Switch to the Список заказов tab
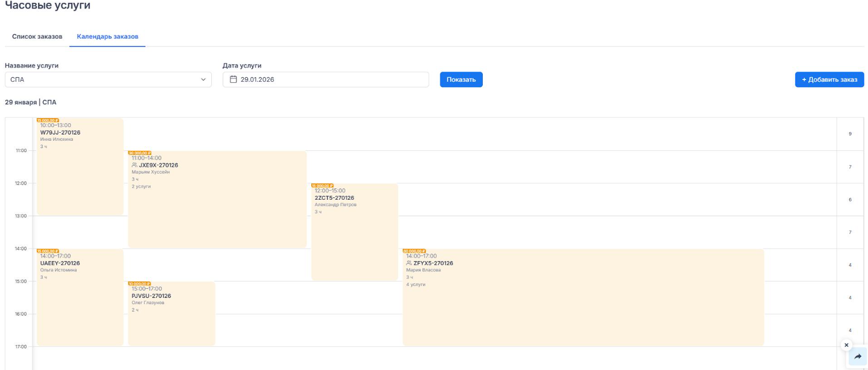This screenshot has height=370, width=868. click(x=37, y=36)
